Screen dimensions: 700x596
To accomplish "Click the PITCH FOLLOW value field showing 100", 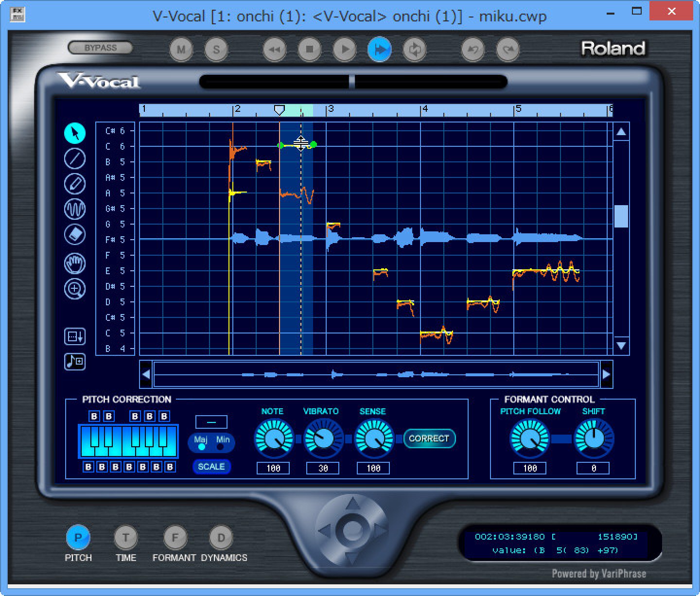I will 530,468.
